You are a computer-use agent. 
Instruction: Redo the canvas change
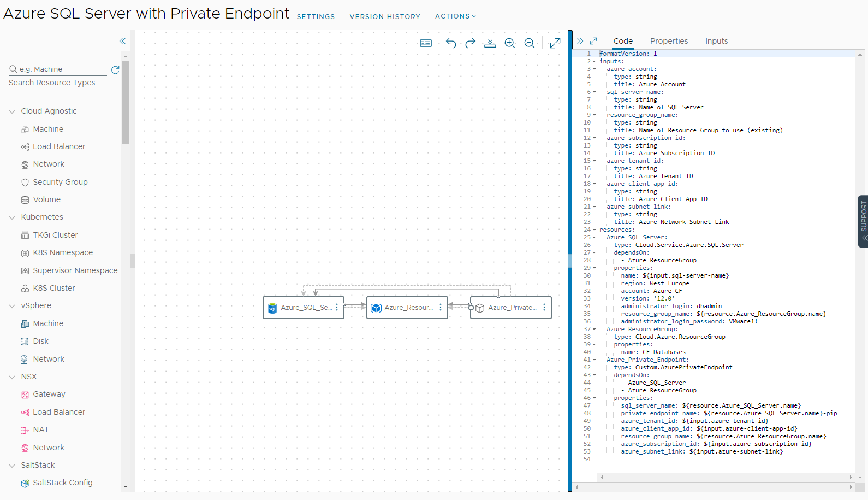pos(471,43)
